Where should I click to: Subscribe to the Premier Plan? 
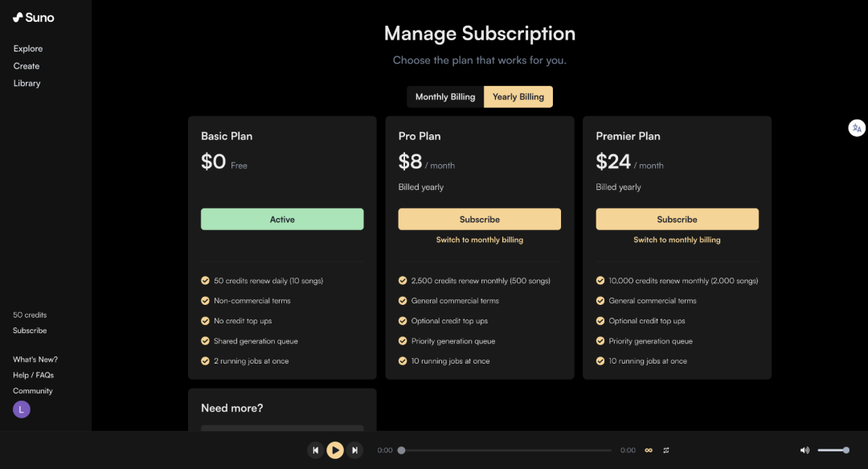click(x=677, y=219)
